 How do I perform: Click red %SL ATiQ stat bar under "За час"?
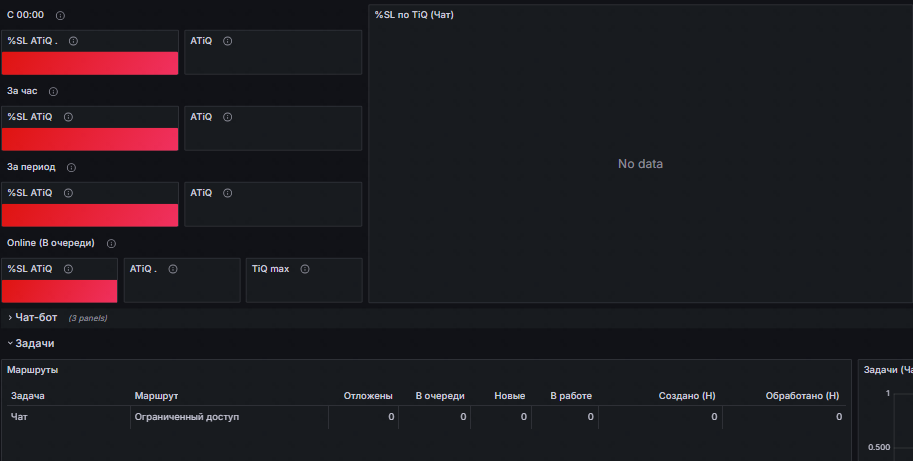point(90,139)
